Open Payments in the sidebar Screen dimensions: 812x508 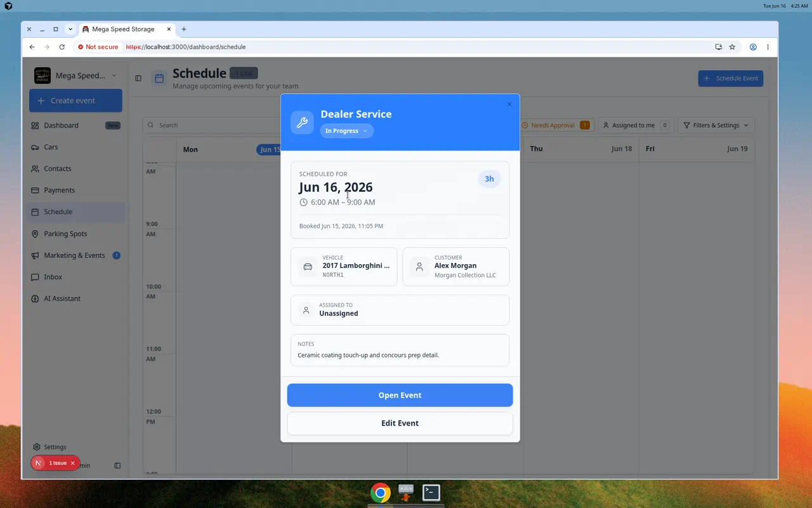[75, 190]
